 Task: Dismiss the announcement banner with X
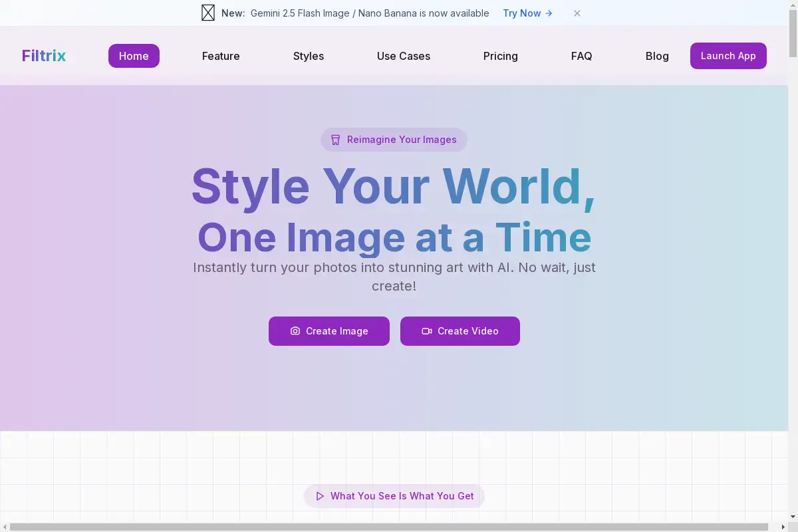[577, 13]
